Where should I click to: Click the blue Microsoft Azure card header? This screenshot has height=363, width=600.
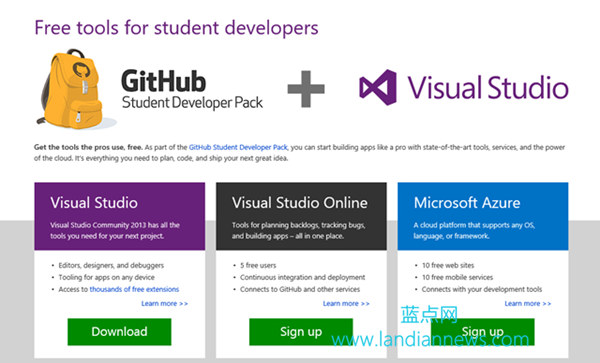483,216
